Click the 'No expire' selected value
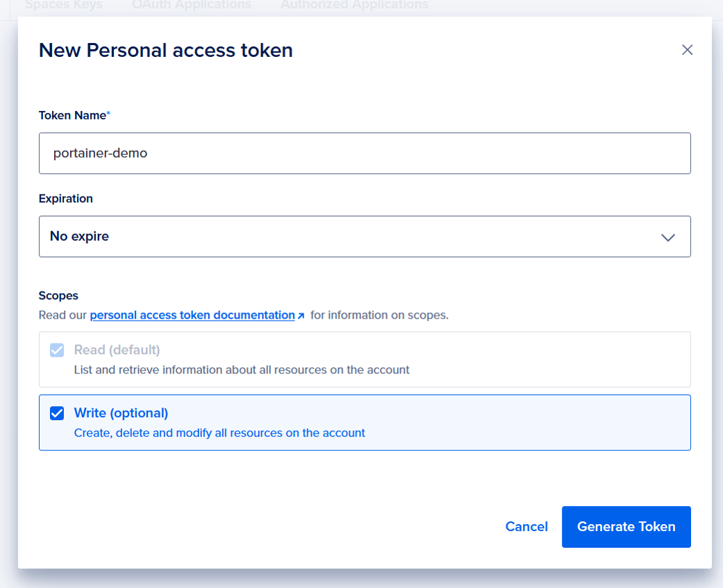 [x=79, y=237]
